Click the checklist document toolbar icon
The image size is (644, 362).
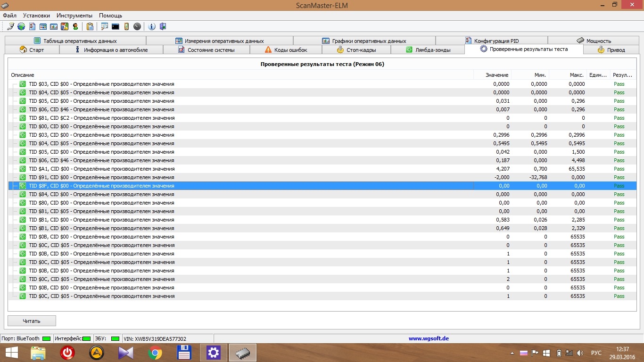pyautogui.click(x=33, y=26)
